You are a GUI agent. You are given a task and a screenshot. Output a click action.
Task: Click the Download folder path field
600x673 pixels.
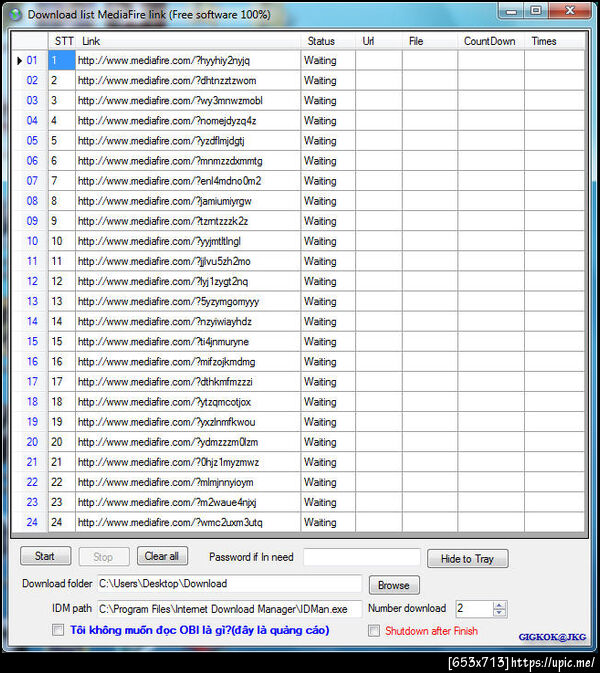pos(230,584)
